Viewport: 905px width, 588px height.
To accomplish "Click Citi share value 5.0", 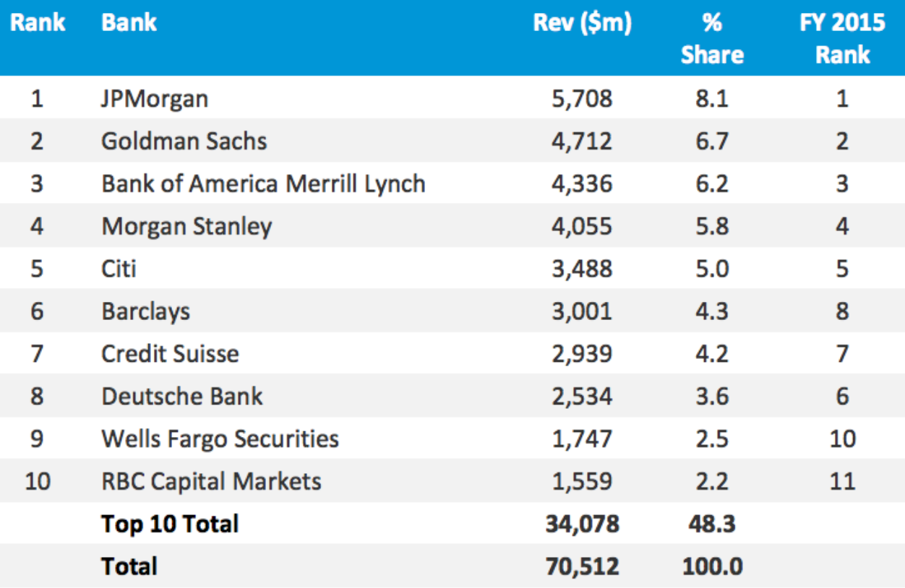I will click(x=712, y=269).
